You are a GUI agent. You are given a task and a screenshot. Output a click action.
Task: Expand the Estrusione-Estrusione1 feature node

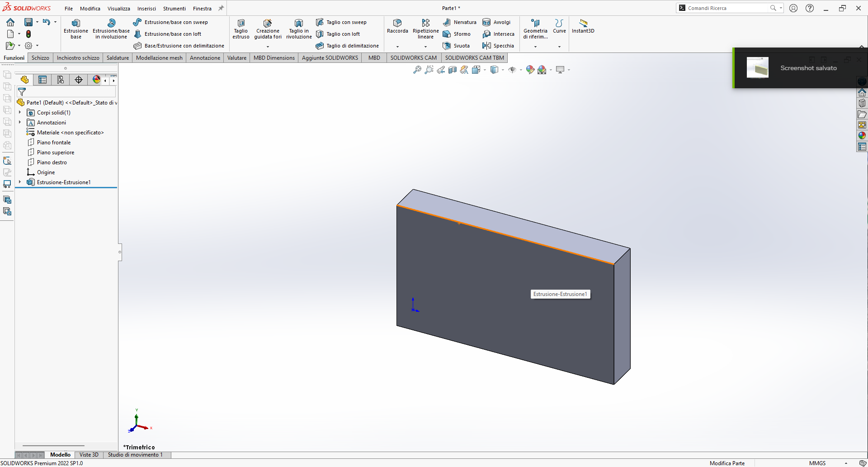pos(20,182)
